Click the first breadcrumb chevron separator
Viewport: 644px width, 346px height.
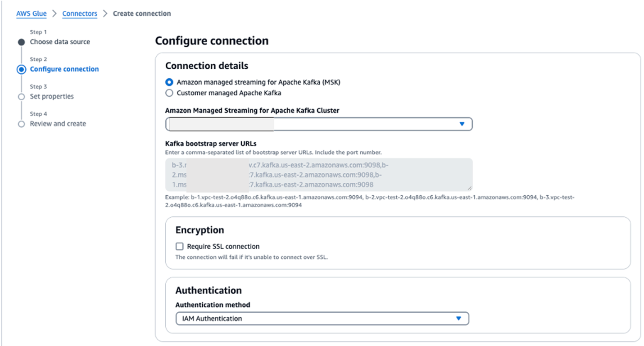click(54, 13)
